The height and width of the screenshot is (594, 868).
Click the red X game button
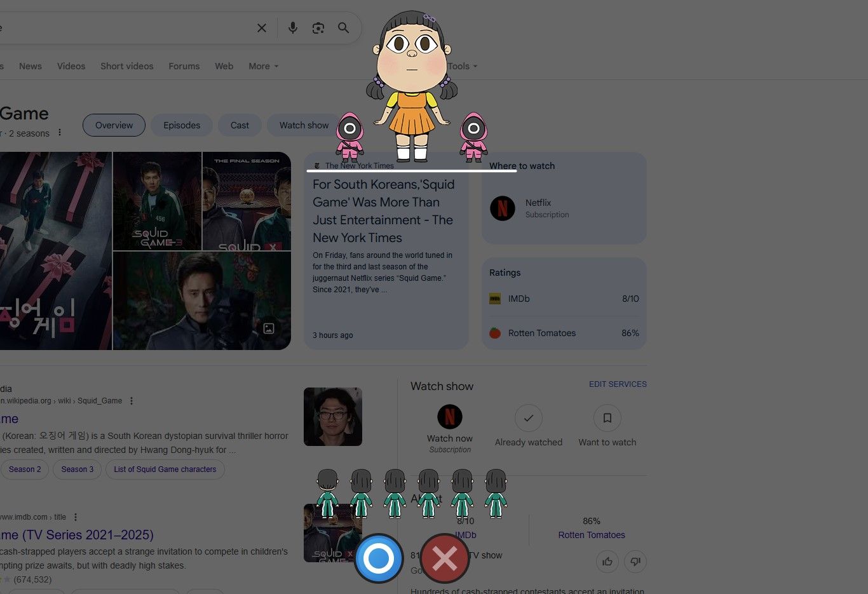coord(445,558)
